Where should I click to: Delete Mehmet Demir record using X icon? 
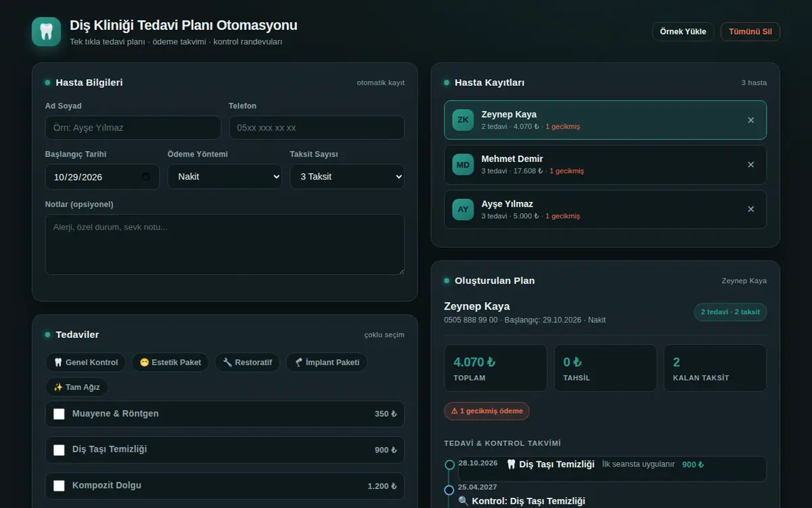pos(750,165)
